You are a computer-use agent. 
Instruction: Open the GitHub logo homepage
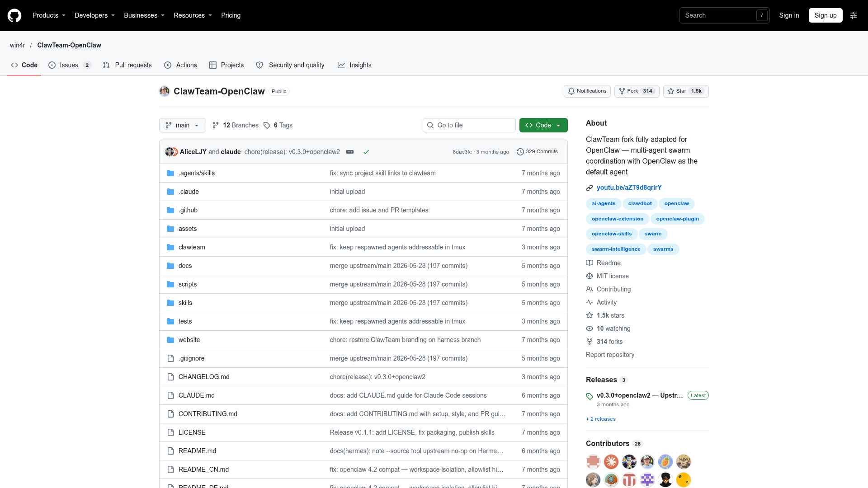pos(14,15)
